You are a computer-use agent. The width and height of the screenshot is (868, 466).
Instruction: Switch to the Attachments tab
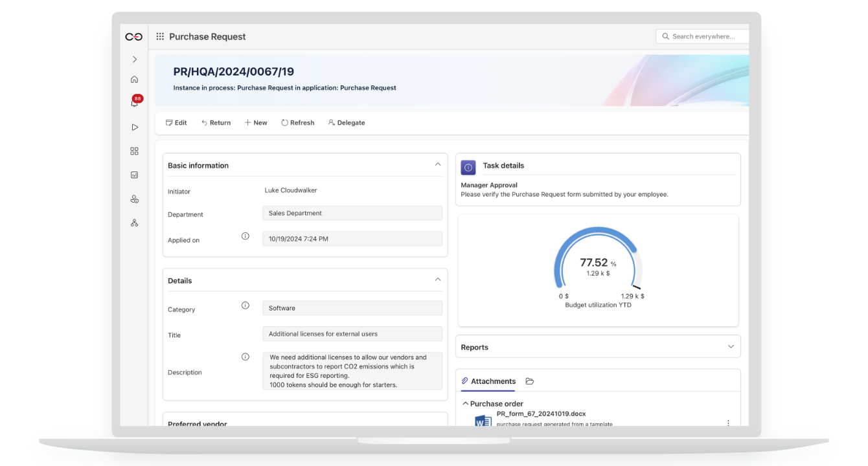click(x=488, y=381)
